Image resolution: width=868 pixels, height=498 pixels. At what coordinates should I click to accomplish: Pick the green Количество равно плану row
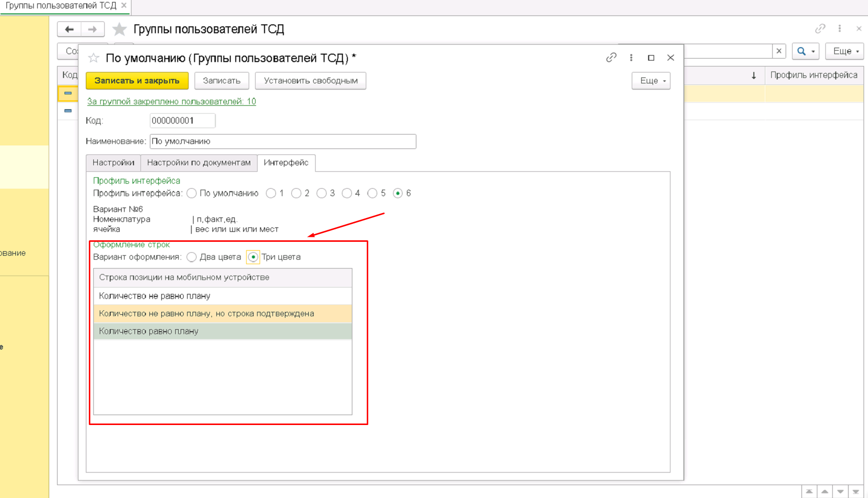pyautogui.click(x=222, y=331)
